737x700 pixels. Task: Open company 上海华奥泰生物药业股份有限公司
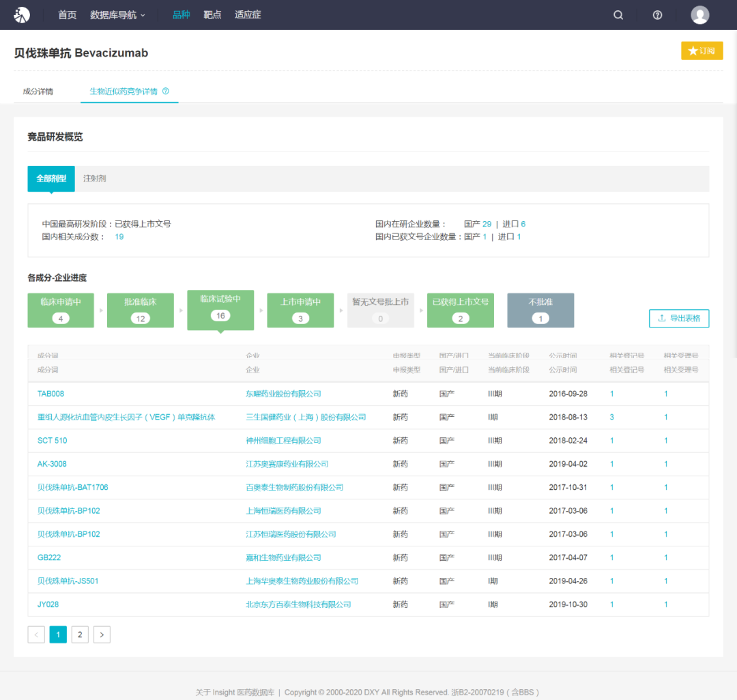302,581
